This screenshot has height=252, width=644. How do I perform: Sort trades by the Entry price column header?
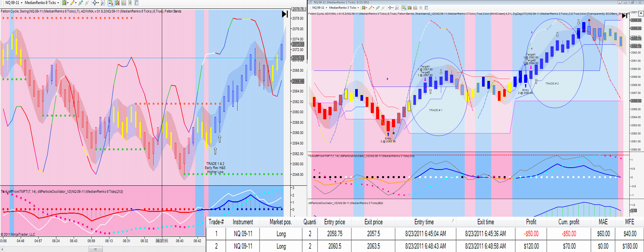[x=334, y=222]
